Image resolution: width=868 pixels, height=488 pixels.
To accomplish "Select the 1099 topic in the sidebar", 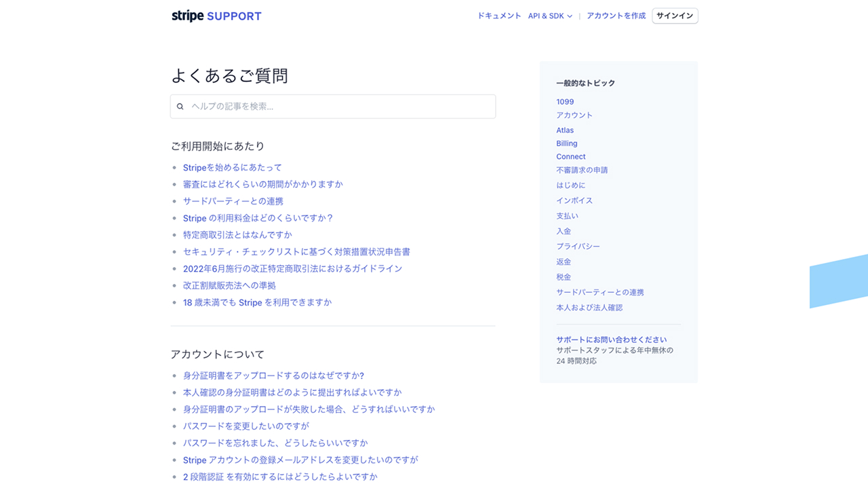I will point(566,101).
